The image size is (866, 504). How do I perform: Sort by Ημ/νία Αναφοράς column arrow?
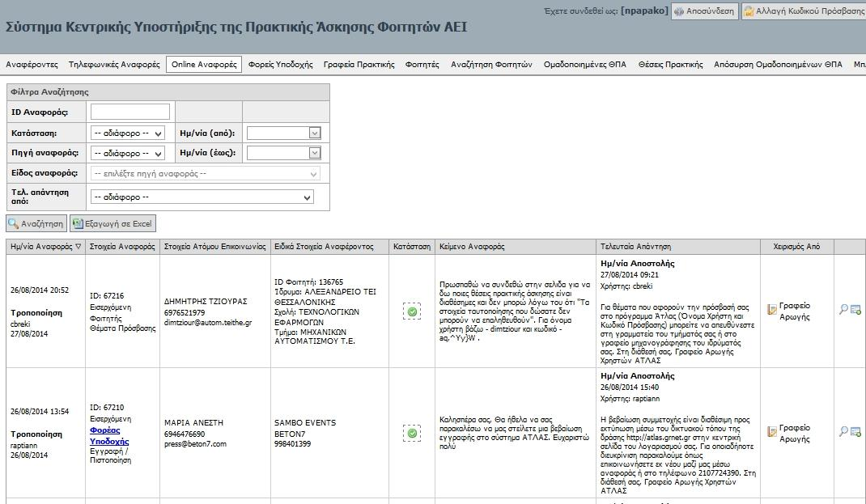(x=79, y=247)
